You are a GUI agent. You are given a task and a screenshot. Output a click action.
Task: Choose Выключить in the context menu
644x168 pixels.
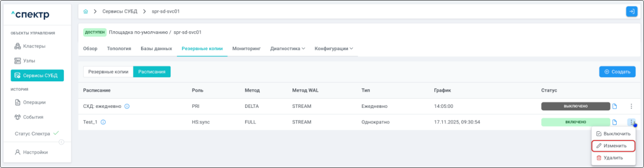(x=613, y=133)
